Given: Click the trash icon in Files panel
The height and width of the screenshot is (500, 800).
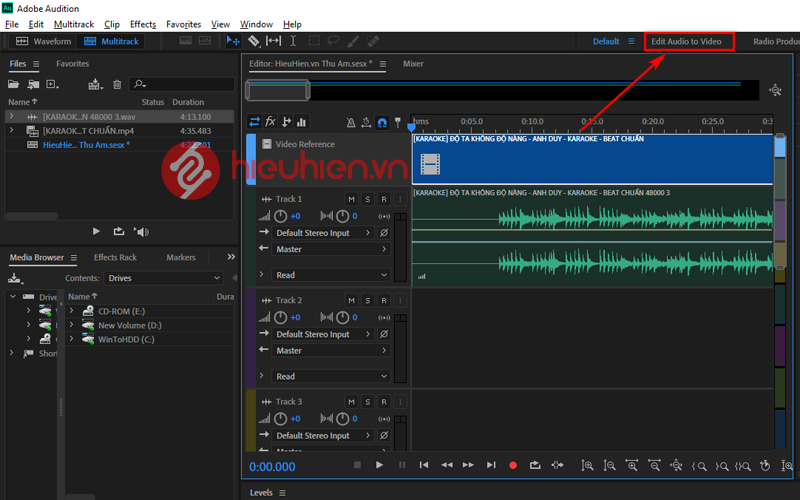Looking at the screenshot, I should [x=117, y=84].
